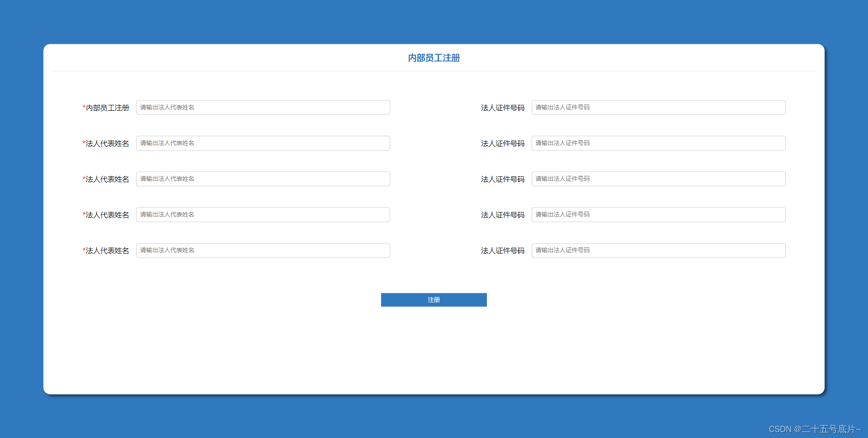
Task: Focus the input field beside the *内部员工注册 label
Action: (263, 107)
